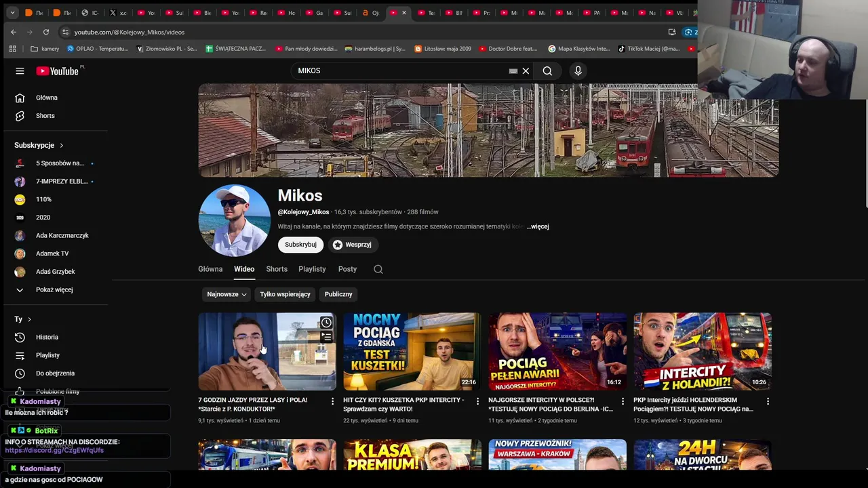The height and width of the screenshot is (488, 868).
Task: Click the address bar URL
Action: click(130, 32)
